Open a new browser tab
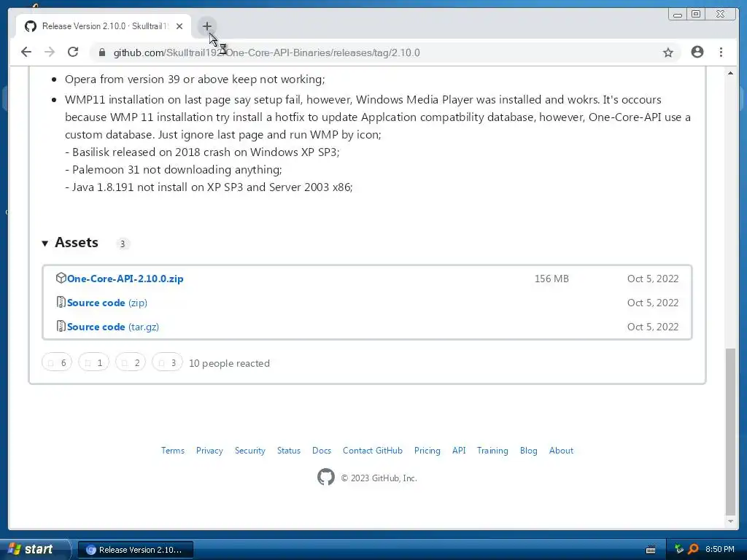Image resolution: width=747 pixels, height=560 pixels. [x=206, y=26]
